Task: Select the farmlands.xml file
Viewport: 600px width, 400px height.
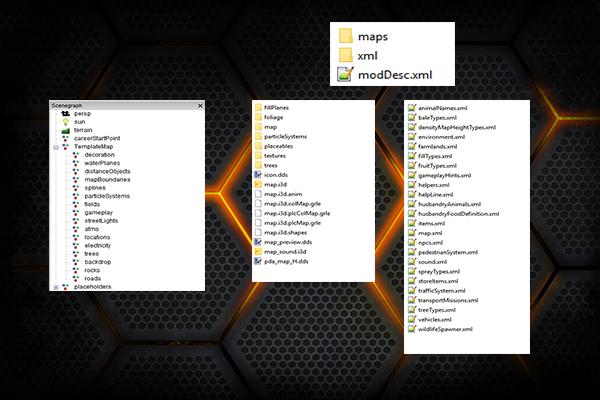Action: tap(445, 146)
